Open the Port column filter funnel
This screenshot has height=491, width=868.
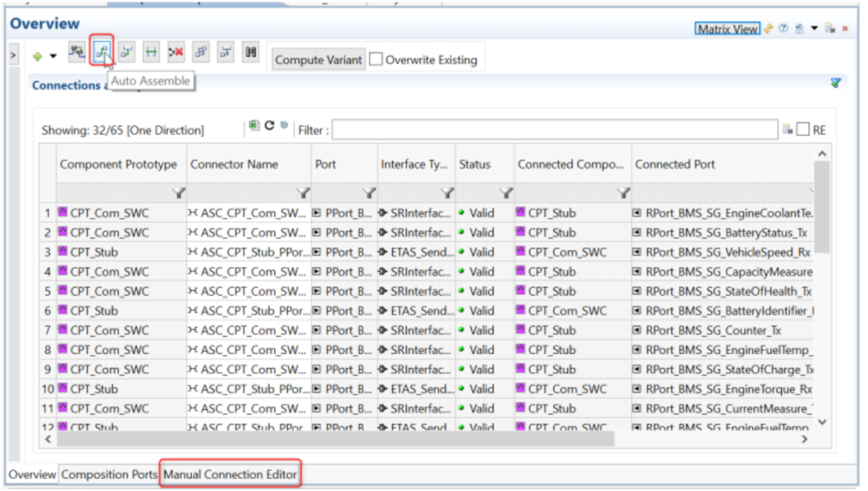(369, 193)
